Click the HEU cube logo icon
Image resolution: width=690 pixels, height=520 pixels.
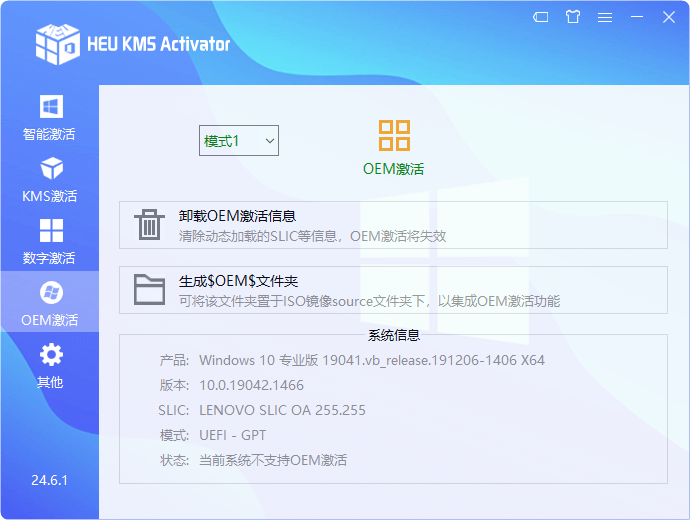coord(58,44)
